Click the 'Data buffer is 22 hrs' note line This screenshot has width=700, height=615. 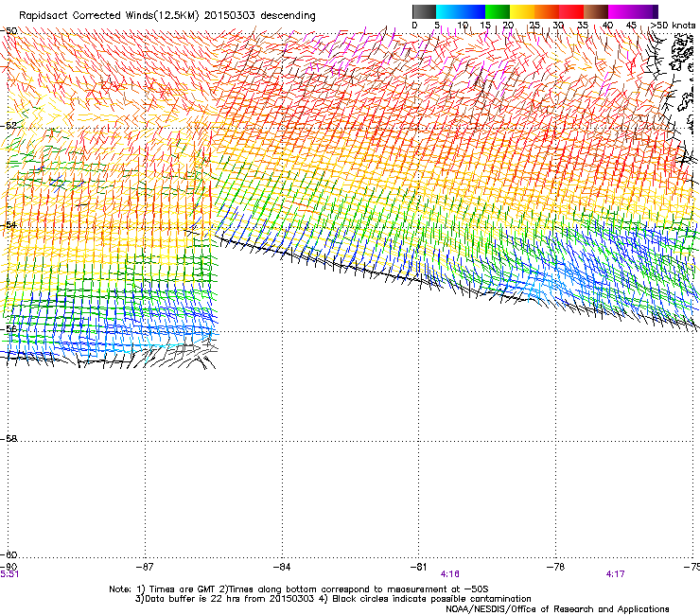pyautogui.click(x=333, y=599)
